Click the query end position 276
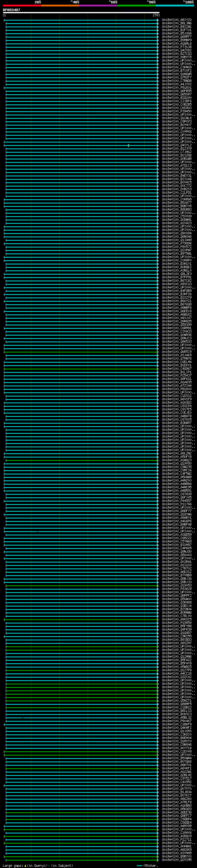This screenshot has height=868, width=197. point(155,15)
